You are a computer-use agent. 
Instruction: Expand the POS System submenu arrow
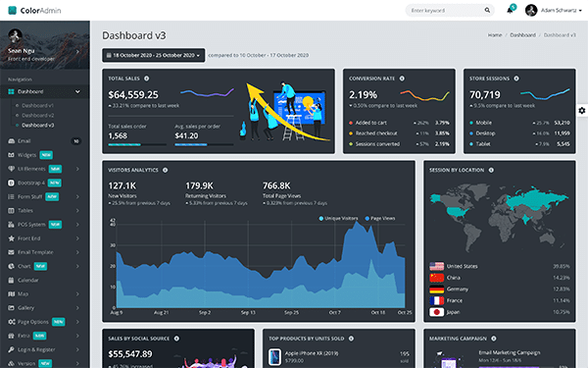pos(77,225)
